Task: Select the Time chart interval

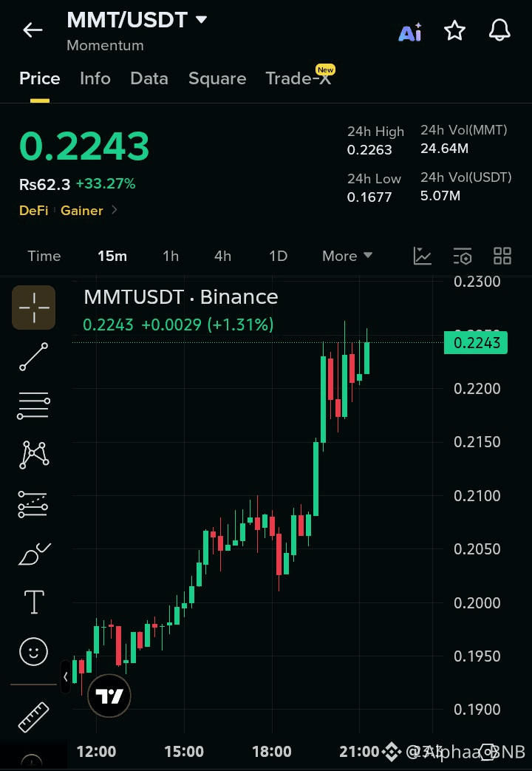Action: click(44, 257)
